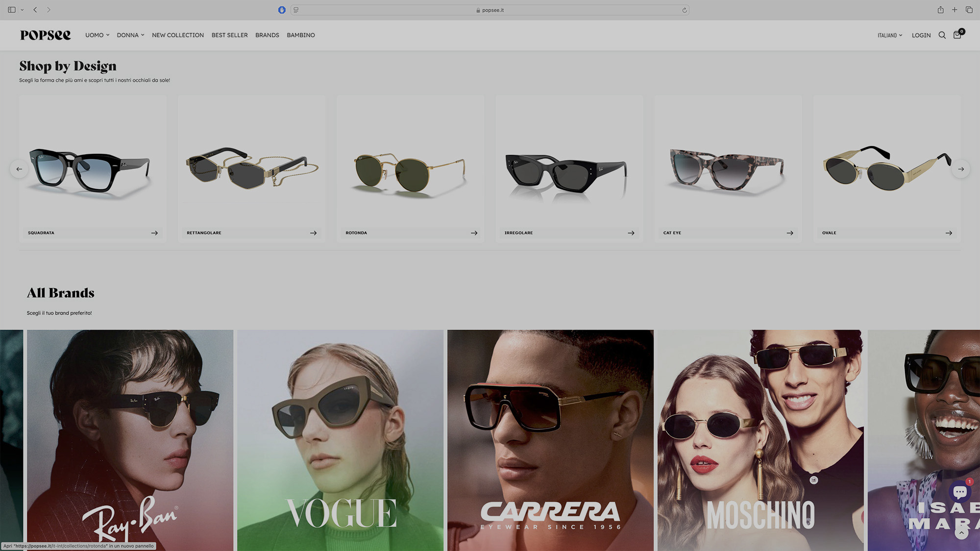Open the NEW COLLECTION menu item
Viewport: 980px width, 551px height.
[x=178, y=35]
